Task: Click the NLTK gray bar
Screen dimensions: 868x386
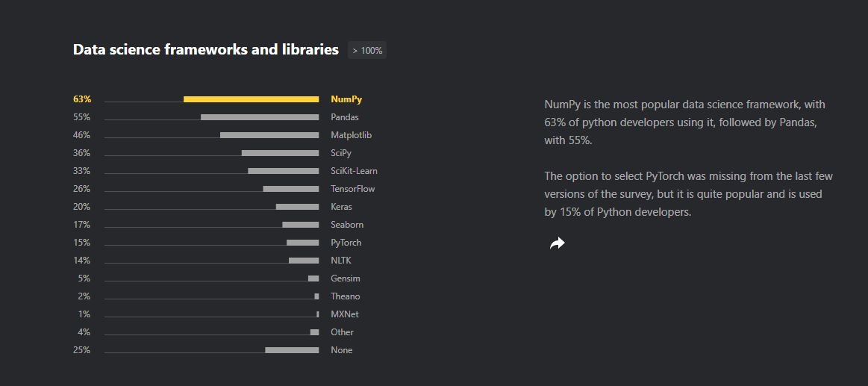Action: pos(304,261)
